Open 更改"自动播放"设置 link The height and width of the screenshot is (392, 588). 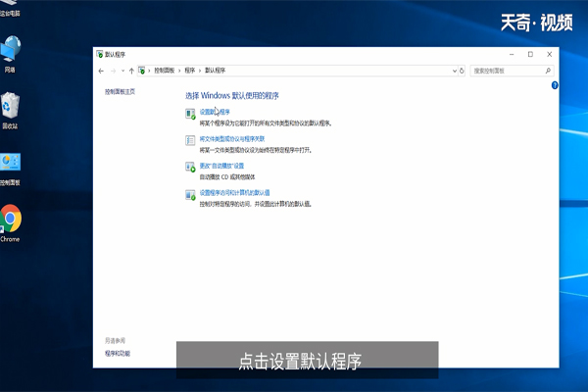[221, 166]
